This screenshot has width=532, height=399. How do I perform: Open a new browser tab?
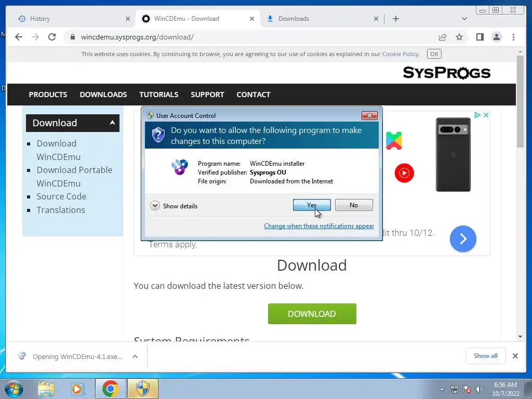[395, 19]
